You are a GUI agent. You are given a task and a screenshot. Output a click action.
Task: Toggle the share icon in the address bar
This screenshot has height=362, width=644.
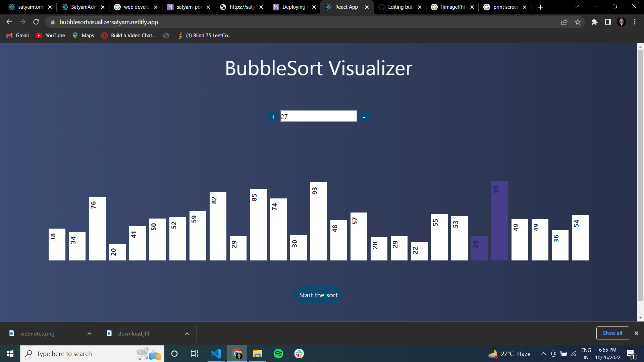click(565, 22)
